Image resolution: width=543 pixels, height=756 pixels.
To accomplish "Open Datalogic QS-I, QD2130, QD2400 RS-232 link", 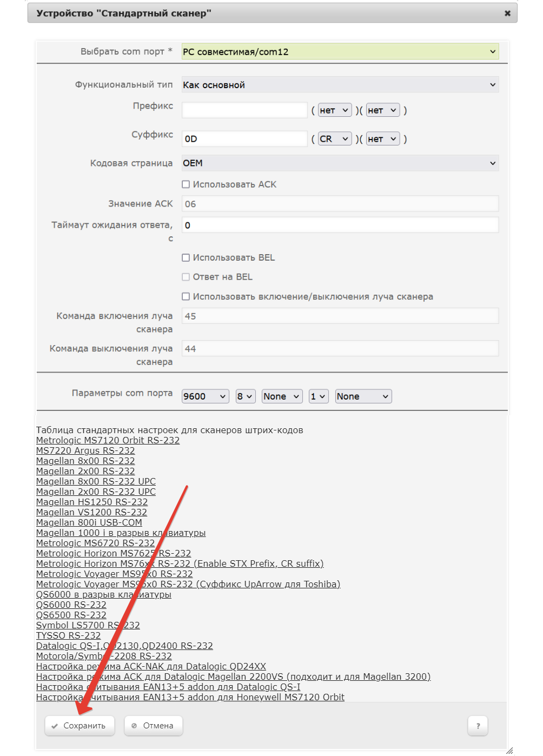I will (x=124, y=646).
